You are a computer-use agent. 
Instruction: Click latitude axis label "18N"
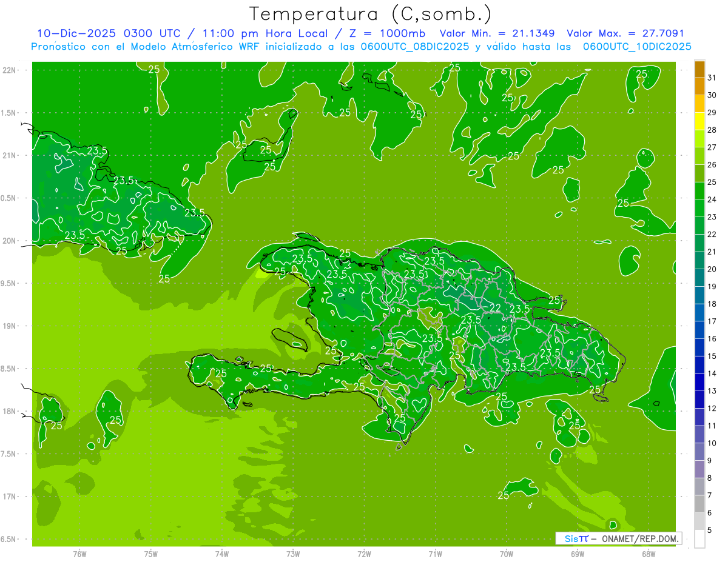8,411
